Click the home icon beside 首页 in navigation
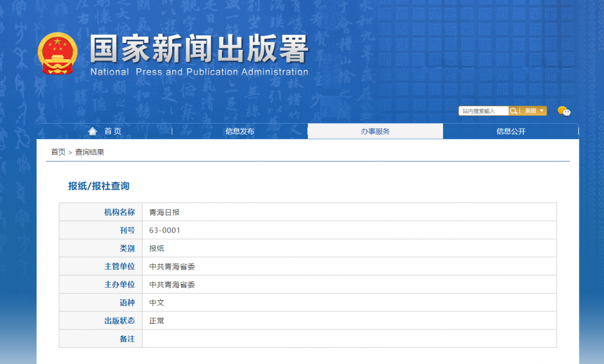 [x=92, y=131]
